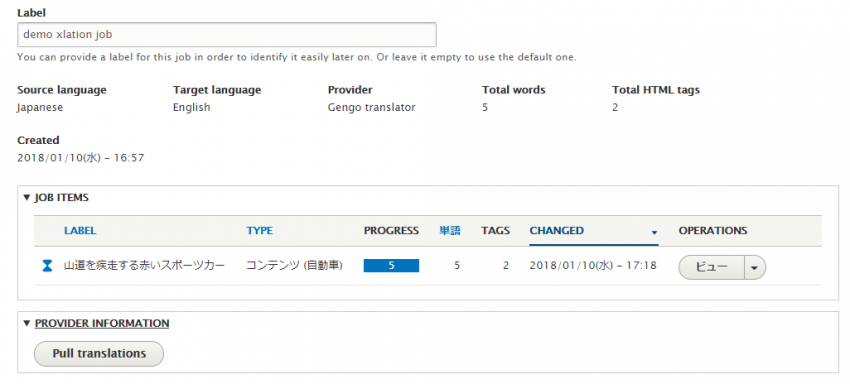Collapse the JOB ITEMS section

coord(56,198)
